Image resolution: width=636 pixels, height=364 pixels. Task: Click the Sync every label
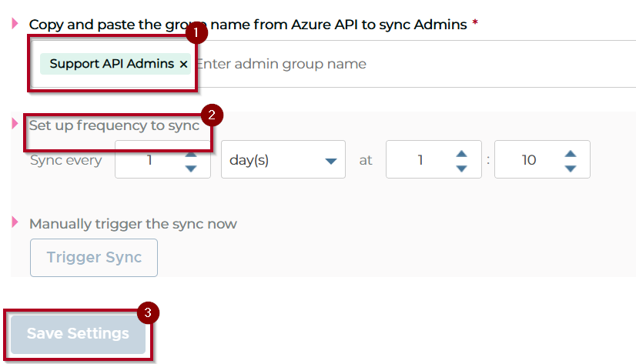click(x=65, y=161)
